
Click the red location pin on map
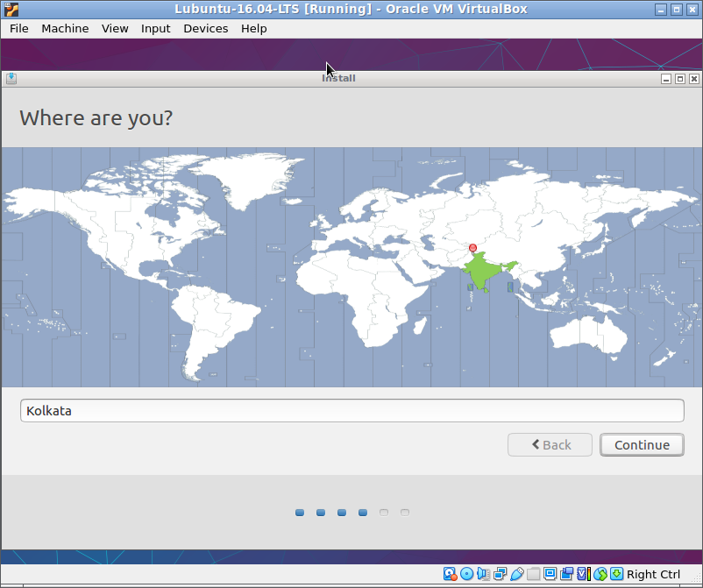pos(472,249)
